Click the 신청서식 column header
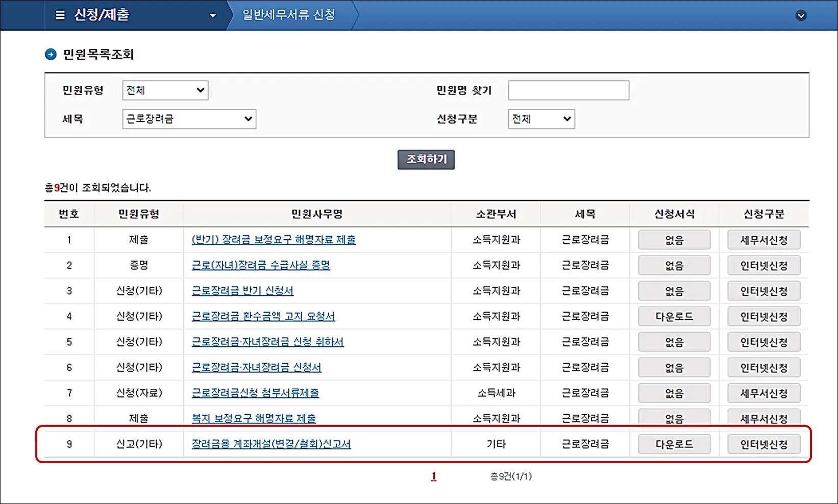Image resolution: width=838 pixels, height=504 pixels. (x=675, y=214)
